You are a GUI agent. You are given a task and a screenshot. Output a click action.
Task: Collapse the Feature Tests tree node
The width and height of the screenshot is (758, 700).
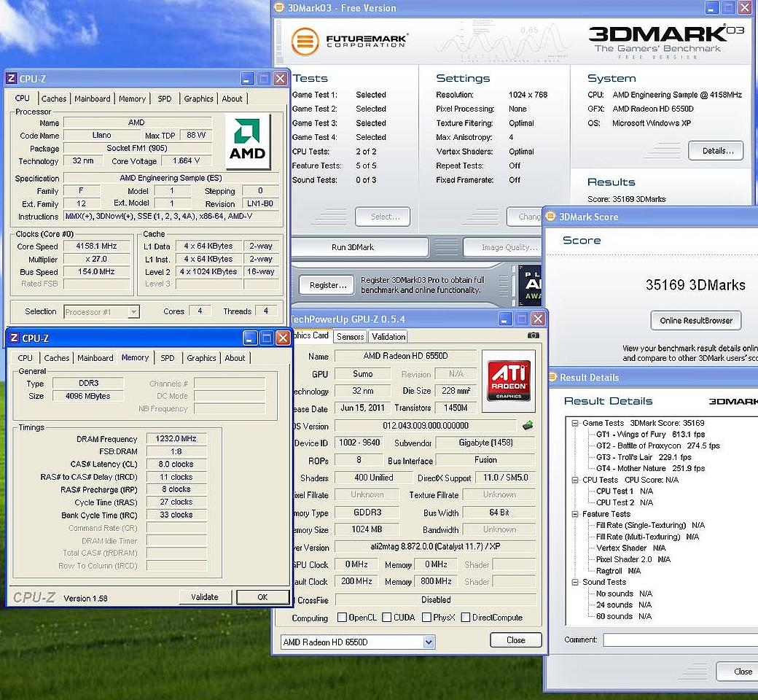click(x=575, y=514)
